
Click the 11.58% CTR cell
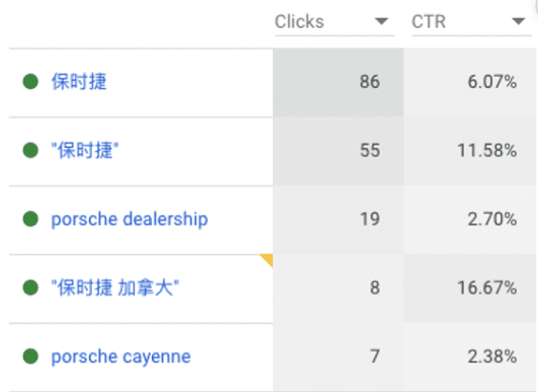click(x=471, y=151)
